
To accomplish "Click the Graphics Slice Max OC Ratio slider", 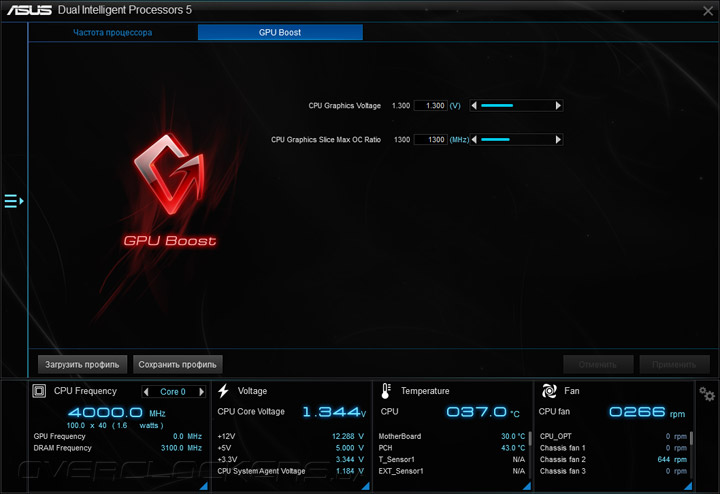I will point(516,140).
